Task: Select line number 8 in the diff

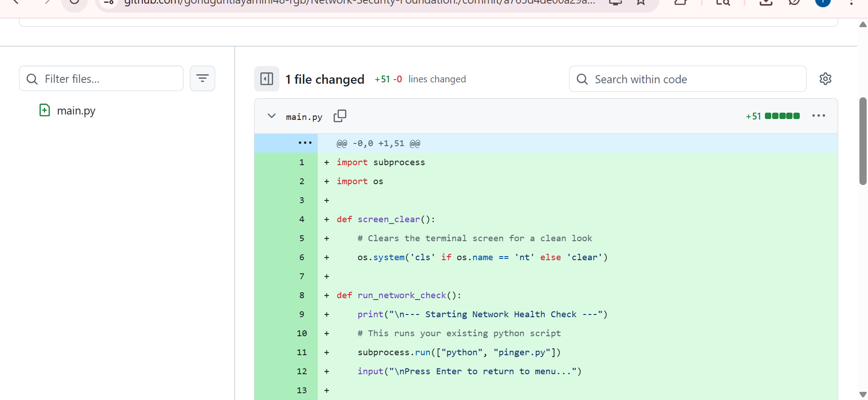Action: point(302,295)
